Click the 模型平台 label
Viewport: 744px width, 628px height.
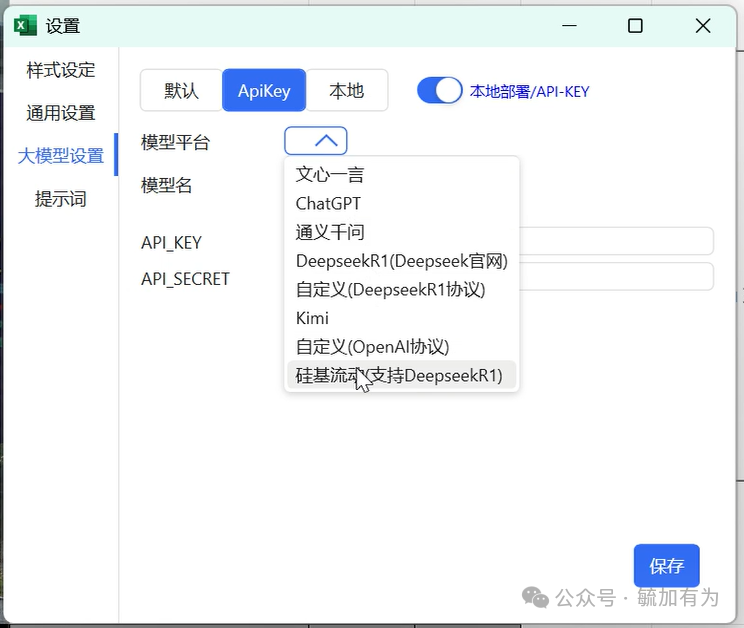point(176,142)
